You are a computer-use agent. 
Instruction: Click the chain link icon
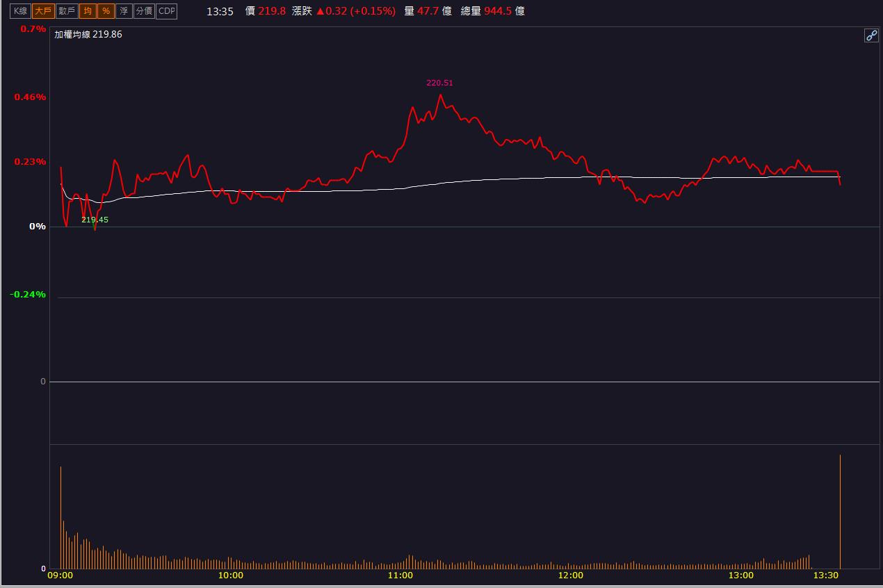[871, 35]
